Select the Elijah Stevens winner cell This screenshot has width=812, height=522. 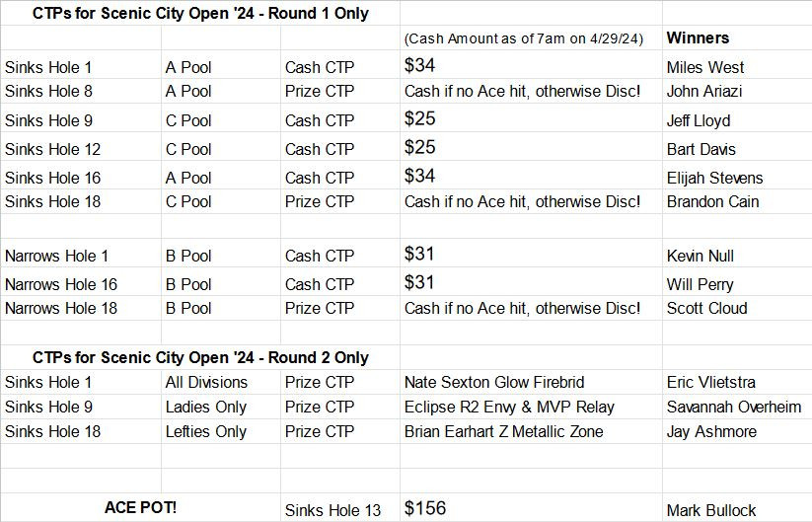coord(714,178)
